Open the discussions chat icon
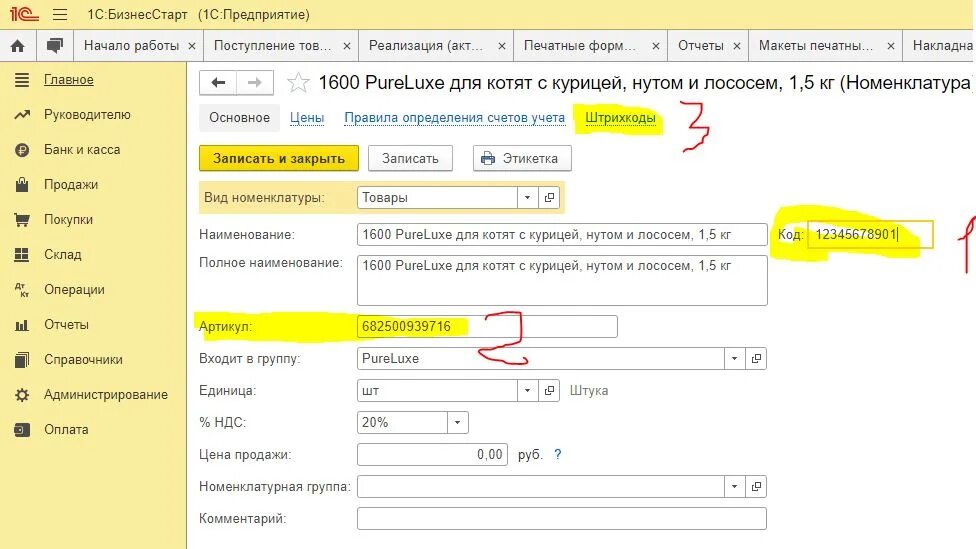Image resolution: width=976 pixels, height=549 pixels. coord(55,45)
